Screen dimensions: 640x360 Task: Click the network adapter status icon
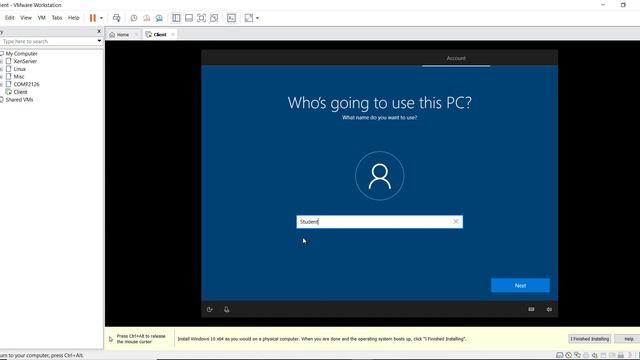(x=577, y=356)
